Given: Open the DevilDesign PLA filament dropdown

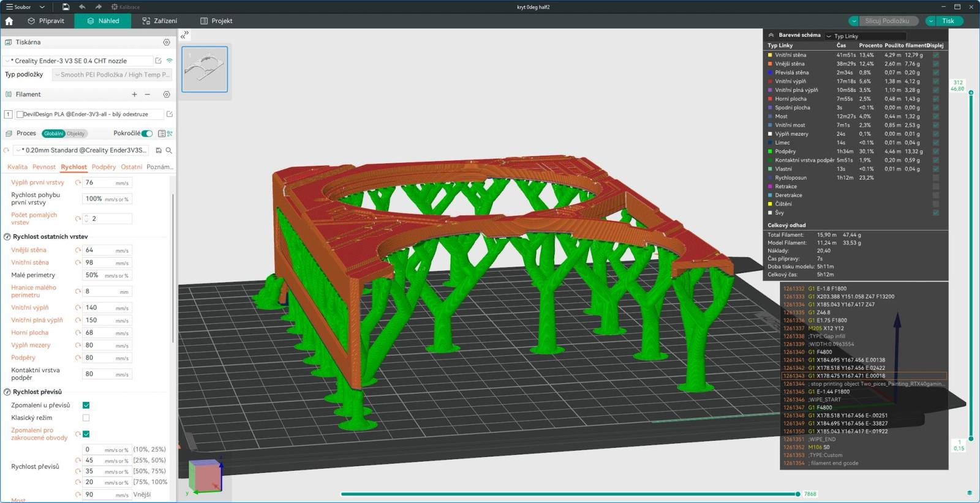Looking at the screenshot, I should [90, 114].
